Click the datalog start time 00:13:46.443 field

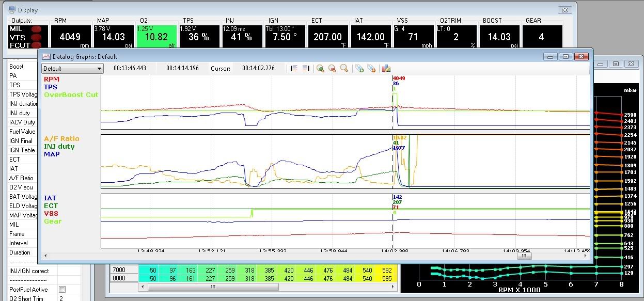(x=130, y=68)
